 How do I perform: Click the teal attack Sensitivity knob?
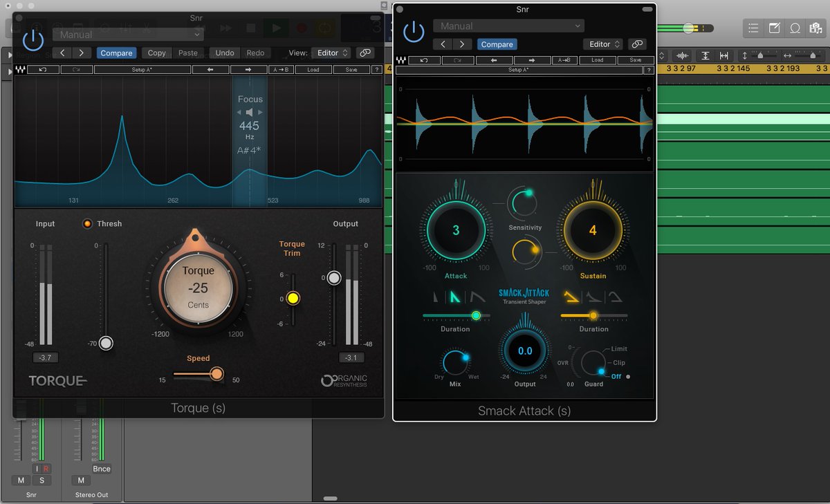click(524, 203)
